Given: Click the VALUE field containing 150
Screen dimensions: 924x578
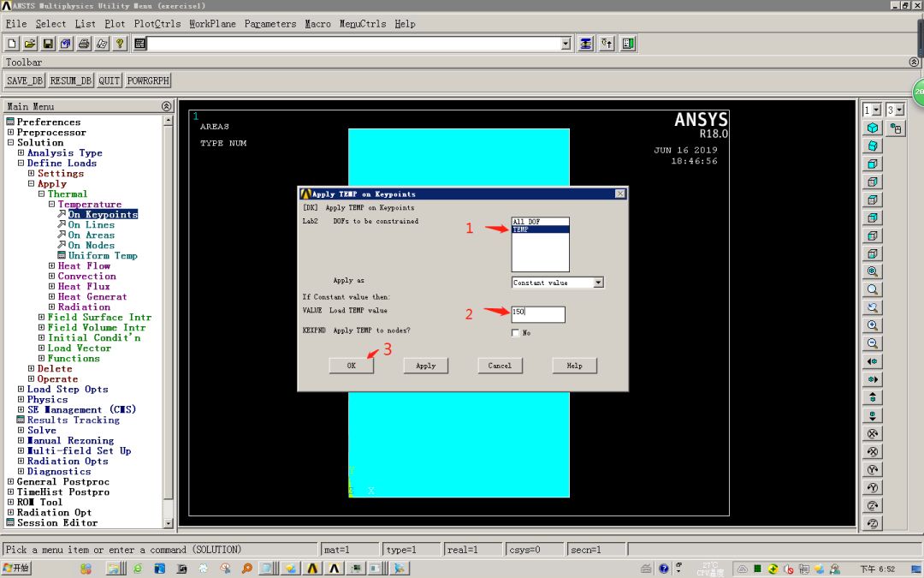Looking at the screenshot, I should coord(538,313).
